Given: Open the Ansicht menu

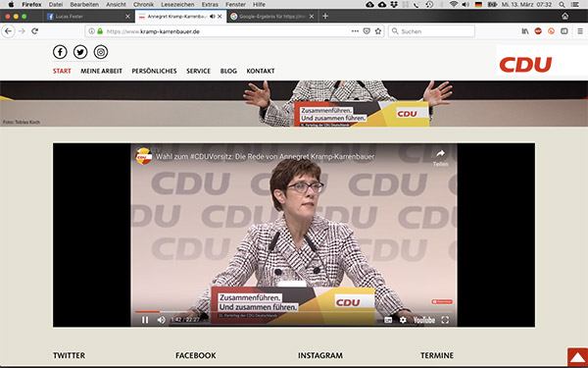Looking at the screenshot, I should coord(116,5).
